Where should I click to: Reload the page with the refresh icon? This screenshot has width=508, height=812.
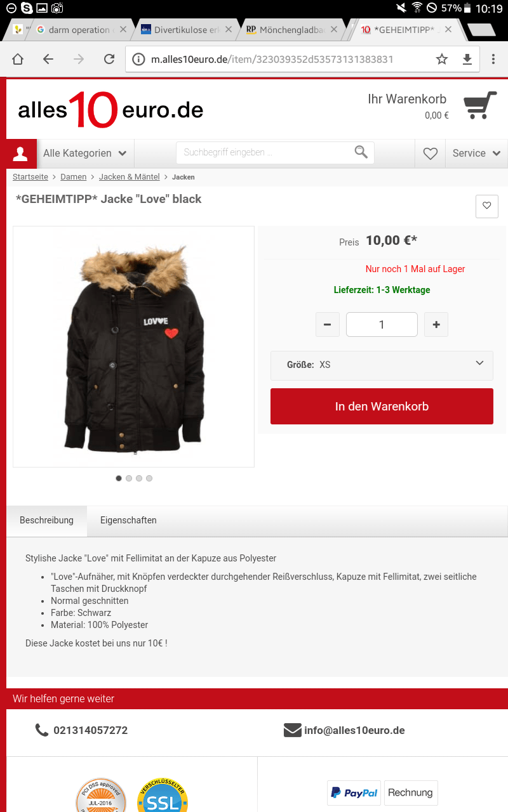point(109,59)
